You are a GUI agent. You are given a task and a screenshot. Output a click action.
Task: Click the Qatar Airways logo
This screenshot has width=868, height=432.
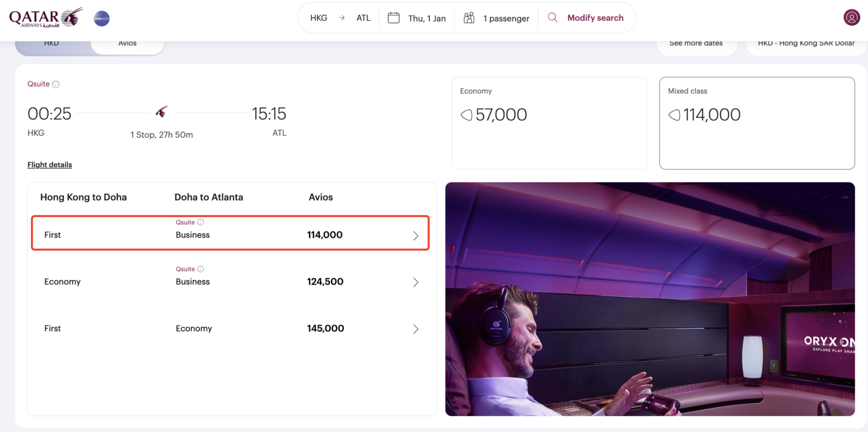[x=46, y=18]
